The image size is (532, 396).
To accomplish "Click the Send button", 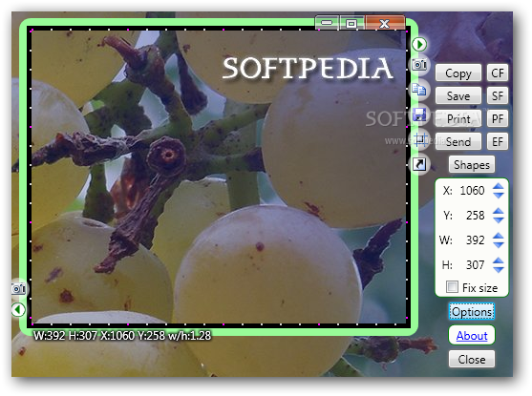I will point(458,141).
